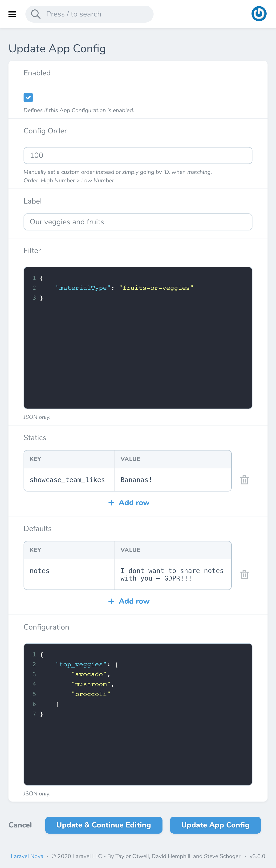
Task: Click plus icon in Statics Add row
Action: click(111, 502)
